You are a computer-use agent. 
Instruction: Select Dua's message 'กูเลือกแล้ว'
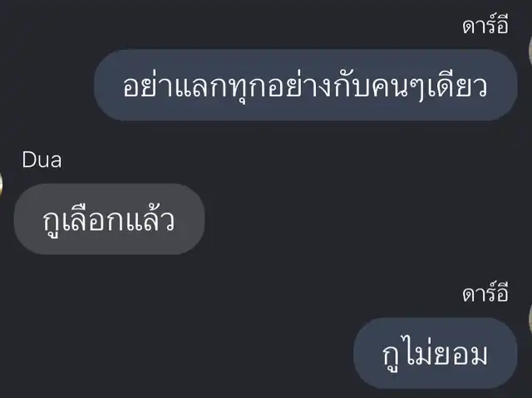click(109, 219)
